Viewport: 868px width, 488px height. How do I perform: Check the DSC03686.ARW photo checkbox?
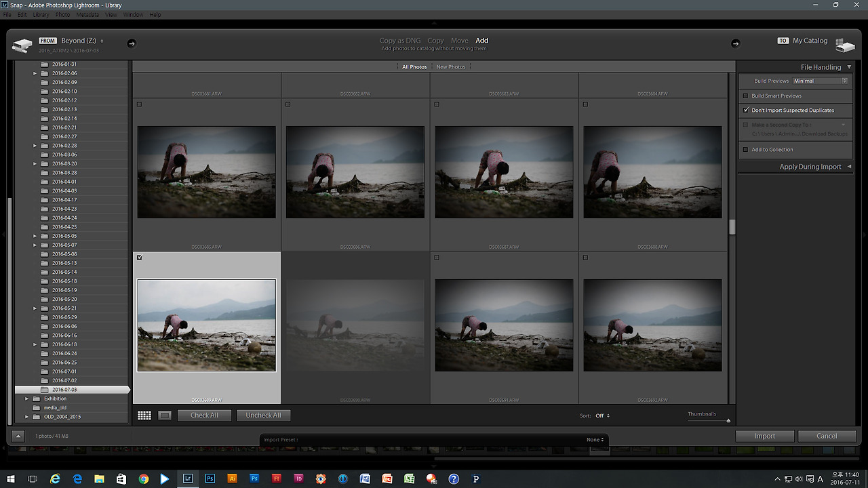[x=288, y=104]
